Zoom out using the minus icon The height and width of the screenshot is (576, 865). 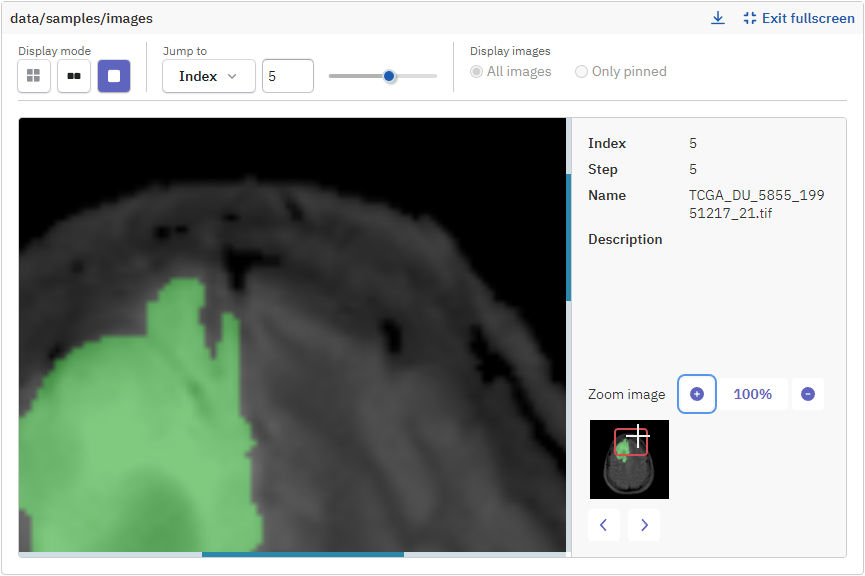pos(808,394)
